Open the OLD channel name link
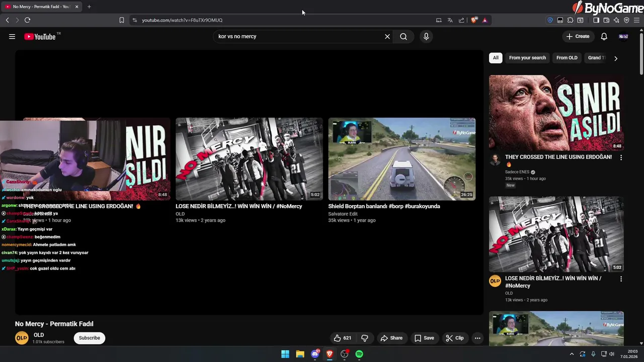This screenshot has height=362, width=644. (x=39, y=335)
